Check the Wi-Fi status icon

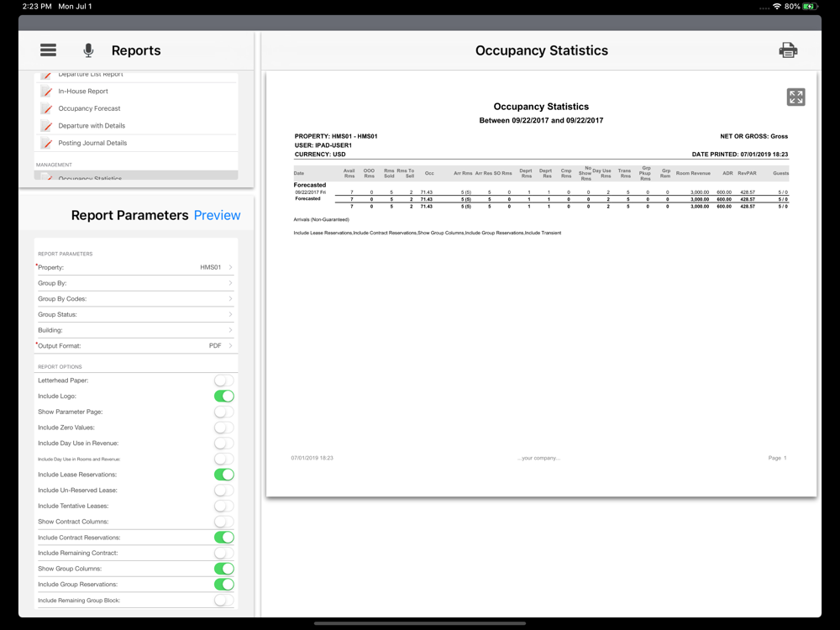[x=777, y=7]
